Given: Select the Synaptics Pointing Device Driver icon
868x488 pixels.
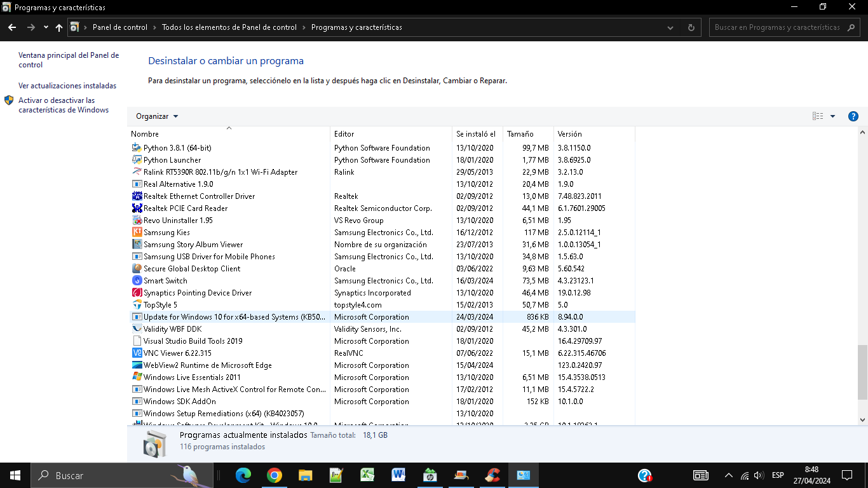Looking at the screenshot, I should 137,293.
